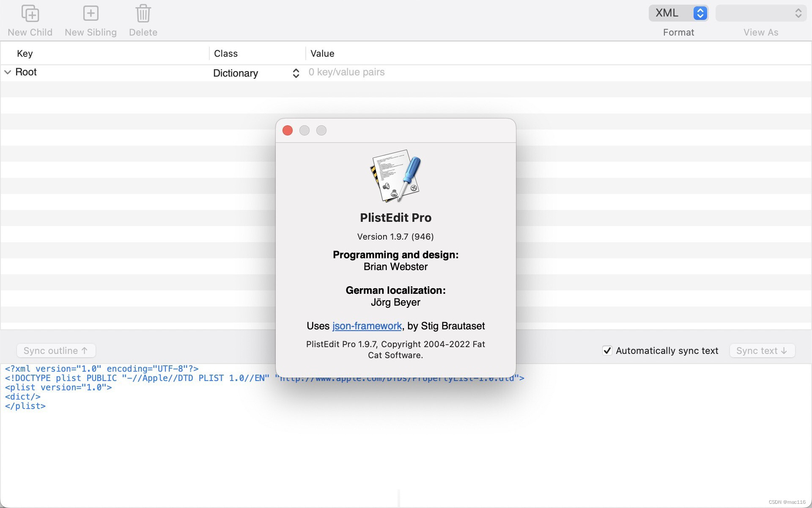Click the Version 1.9.7 (946) text
This screenshot has height=508, width=812.
click(395, 237)
